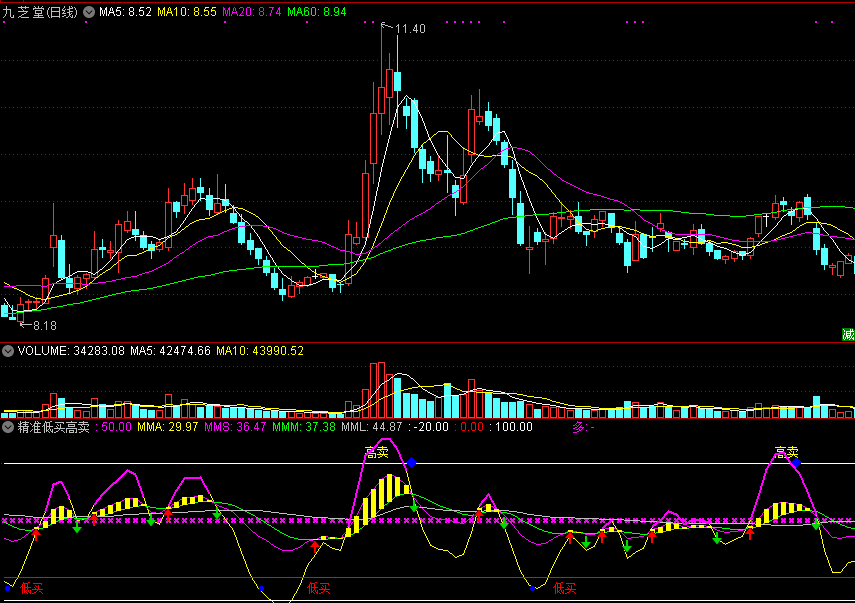The image size is (855, 603).
Task: Click the blue diamond marker at far right
Action: coord(797,463)
